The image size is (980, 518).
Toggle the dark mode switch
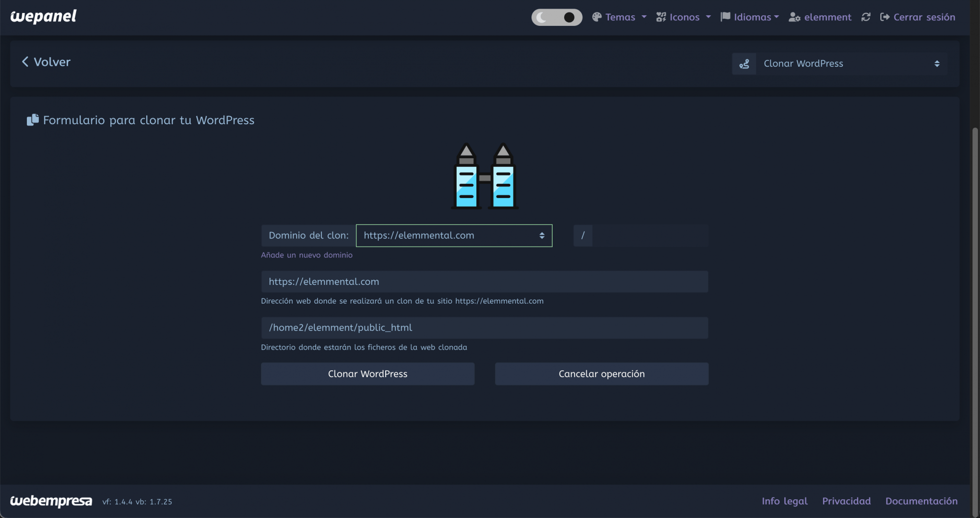(x=556, y=17)
